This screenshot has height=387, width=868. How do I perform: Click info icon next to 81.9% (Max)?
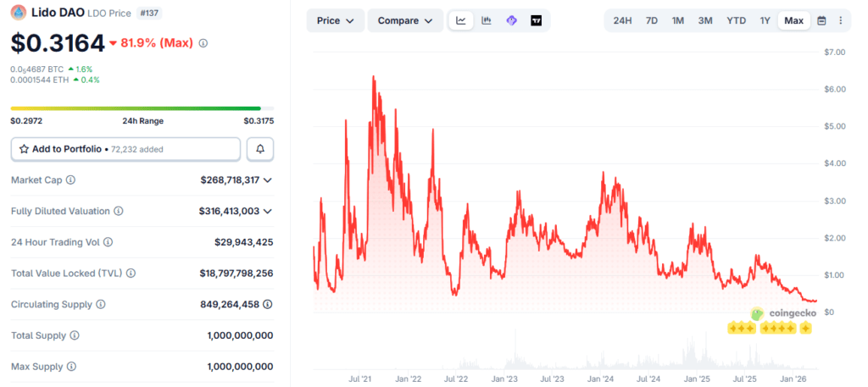203,42
